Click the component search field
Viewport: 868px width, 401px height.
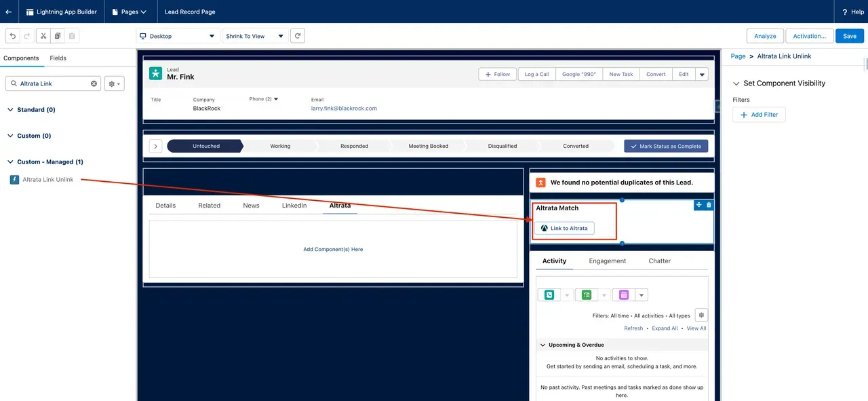tap(54, 83)
